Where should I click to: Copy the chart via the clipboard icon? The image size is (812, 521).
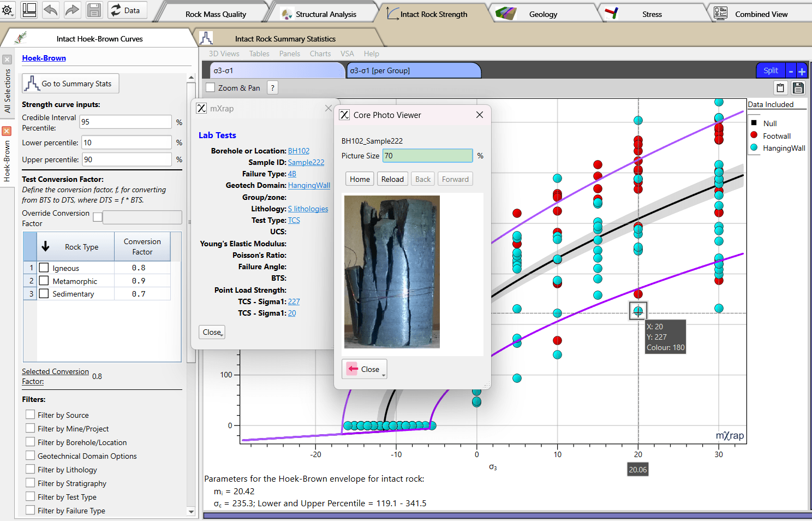pos(780,87)
